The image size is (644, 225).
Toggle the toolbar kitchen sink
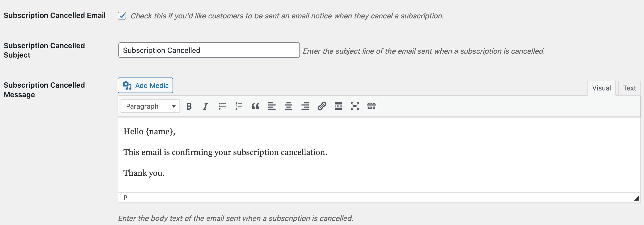(372, 106)
